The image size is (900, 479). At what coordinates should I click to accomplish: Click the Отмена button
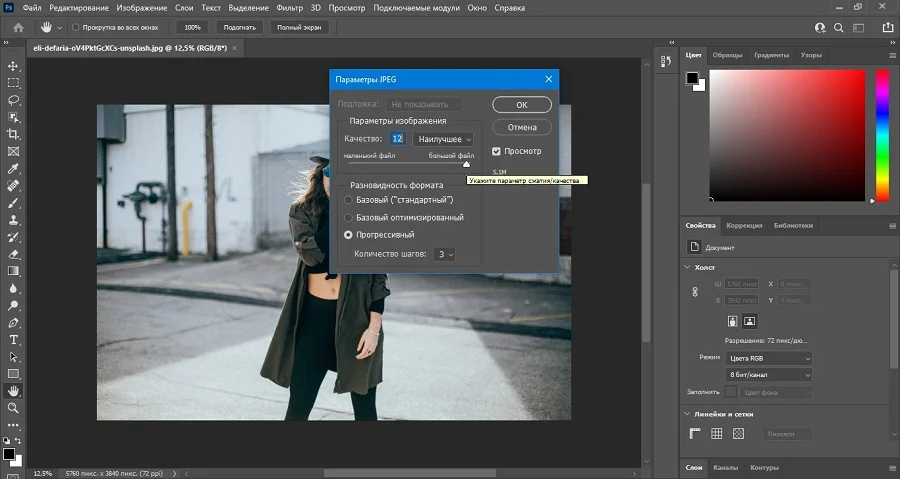[522, 127]
